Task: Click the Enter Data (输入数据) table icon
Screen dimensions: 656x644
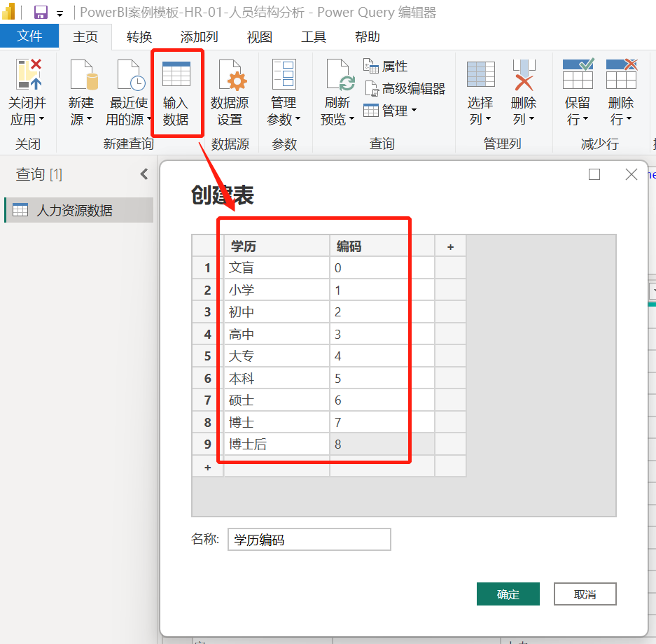Action: [x=176, y=74]
